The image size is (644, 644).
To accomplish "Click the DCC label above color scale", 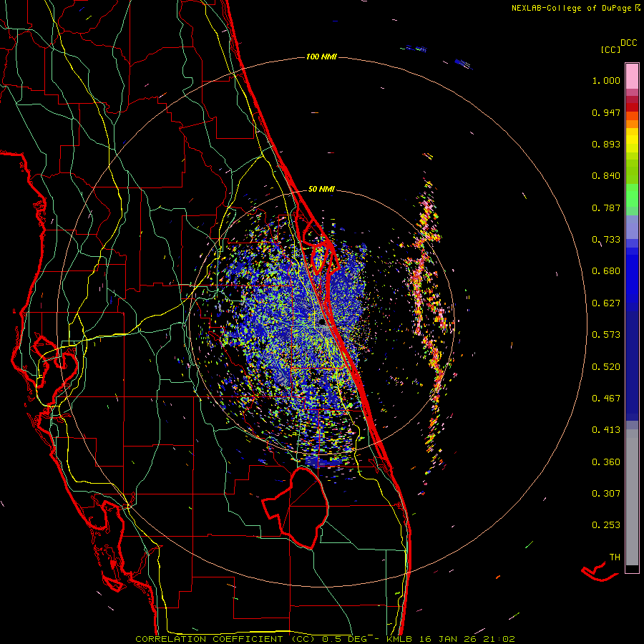I will pyautogui.click(x=629, y=43).
